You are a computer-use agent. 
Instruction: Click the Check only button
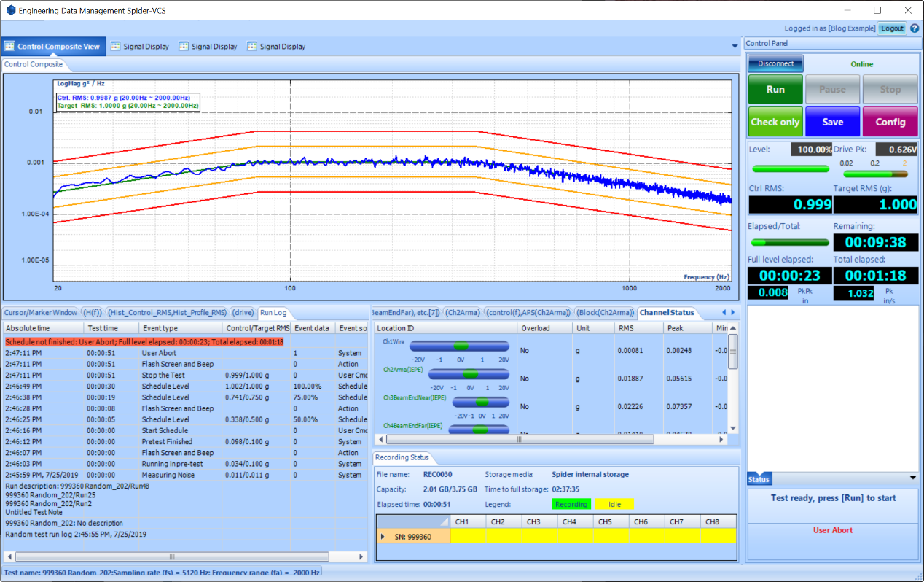point(775,122)
